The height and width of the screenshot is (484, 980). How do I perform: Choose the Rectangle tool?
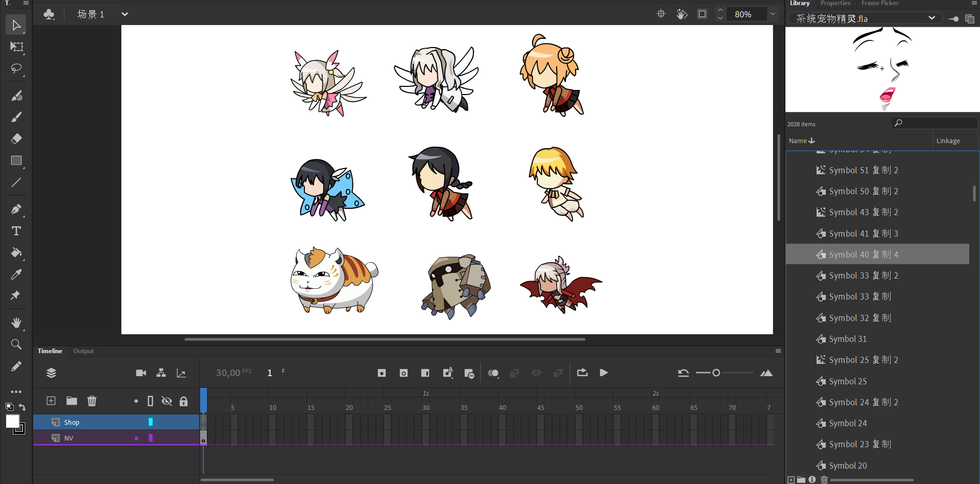pos(16,160)
